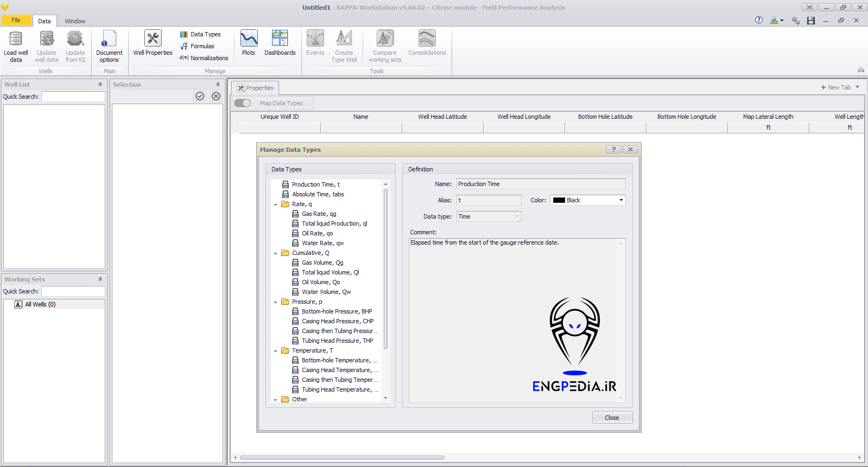Click the clear selection X circle icon
Screen dimensions: 868x467
[x=216, y=96]
